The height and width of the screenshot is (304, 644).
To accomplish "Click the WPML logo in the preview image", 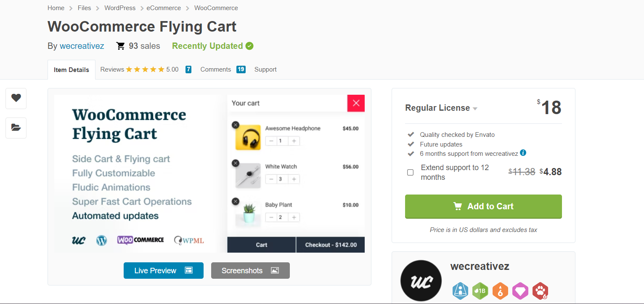I will 189,240.
